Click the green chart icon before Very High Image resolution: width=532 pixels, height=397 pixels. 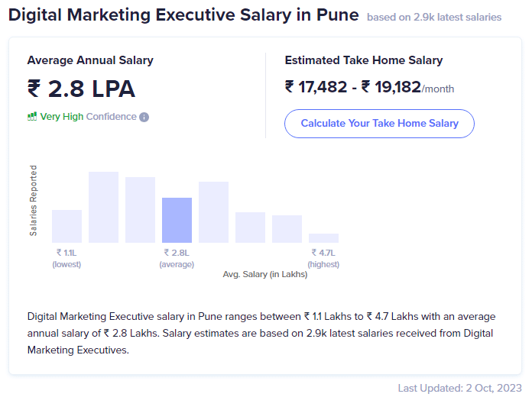[32, 117]
